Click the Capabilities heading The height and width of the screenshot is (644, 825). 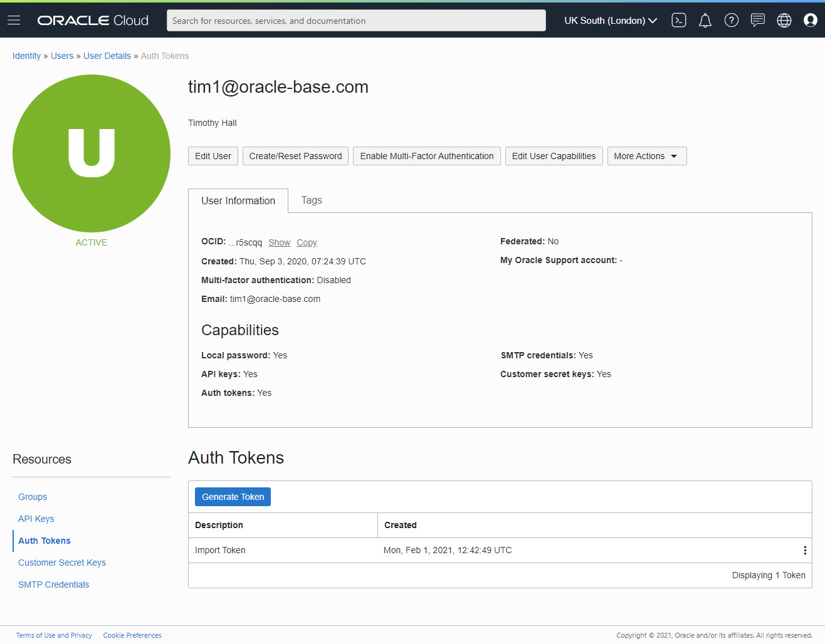coord(240,330)
